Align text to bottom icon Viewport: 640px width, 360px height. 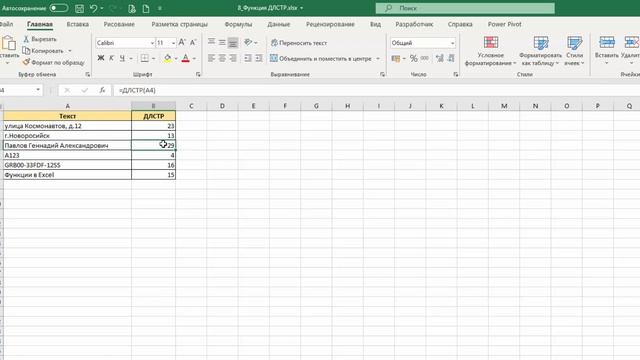tap(233, 42)
